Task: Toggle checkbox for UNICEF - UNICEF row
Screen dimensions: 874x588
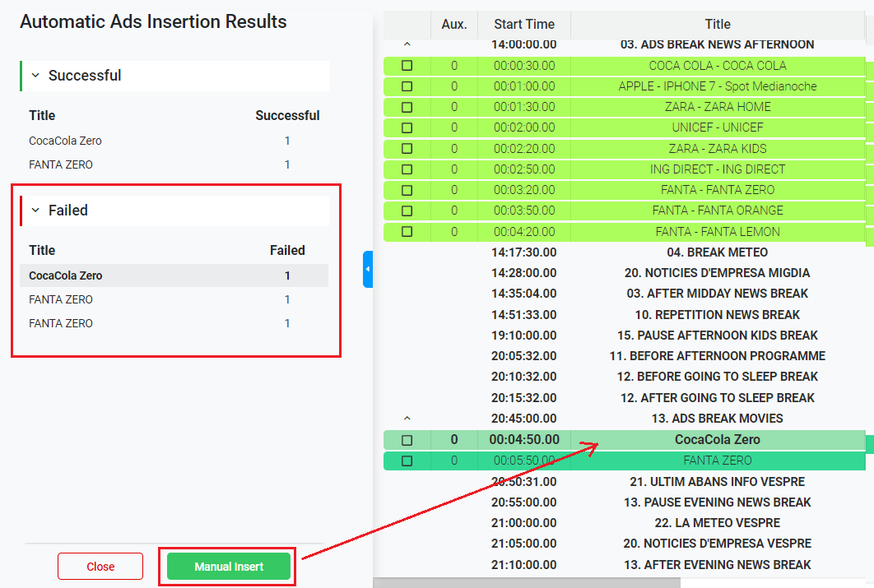Action: (407, 127)
